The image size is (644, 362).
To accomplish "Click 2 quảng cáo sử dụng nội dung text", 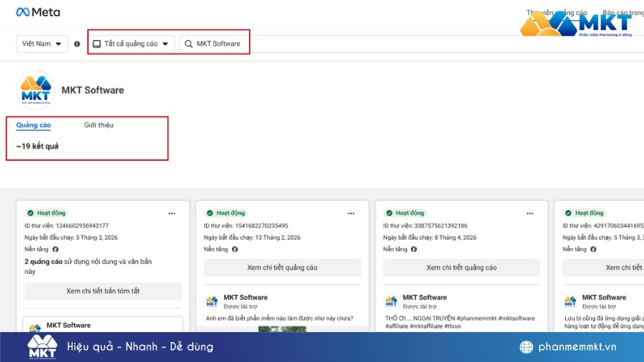I will point(88,266).
